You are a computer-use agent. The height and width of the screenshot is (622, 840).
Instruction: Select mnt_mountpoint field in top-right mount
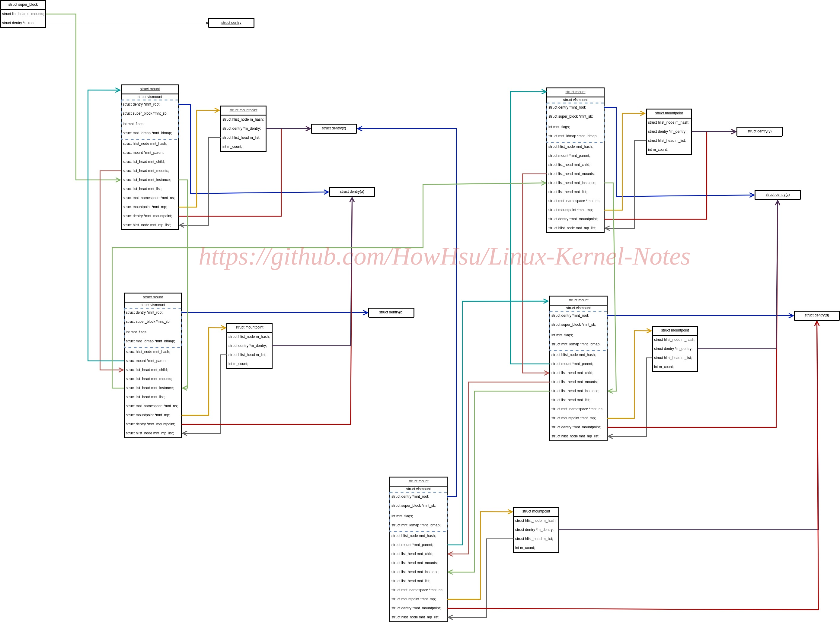[x=575, y=219]
